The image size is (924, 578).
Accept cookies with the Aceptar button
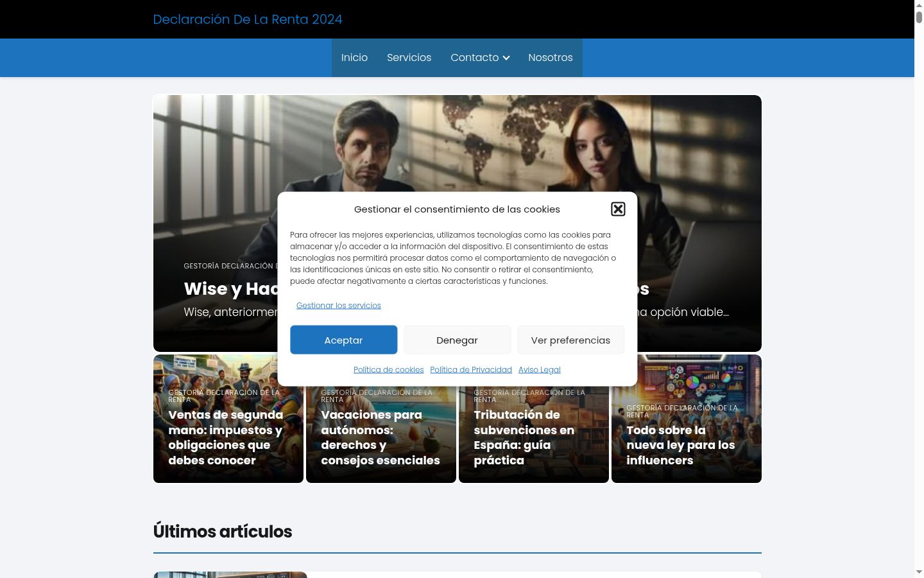click(x=343, y=340)
